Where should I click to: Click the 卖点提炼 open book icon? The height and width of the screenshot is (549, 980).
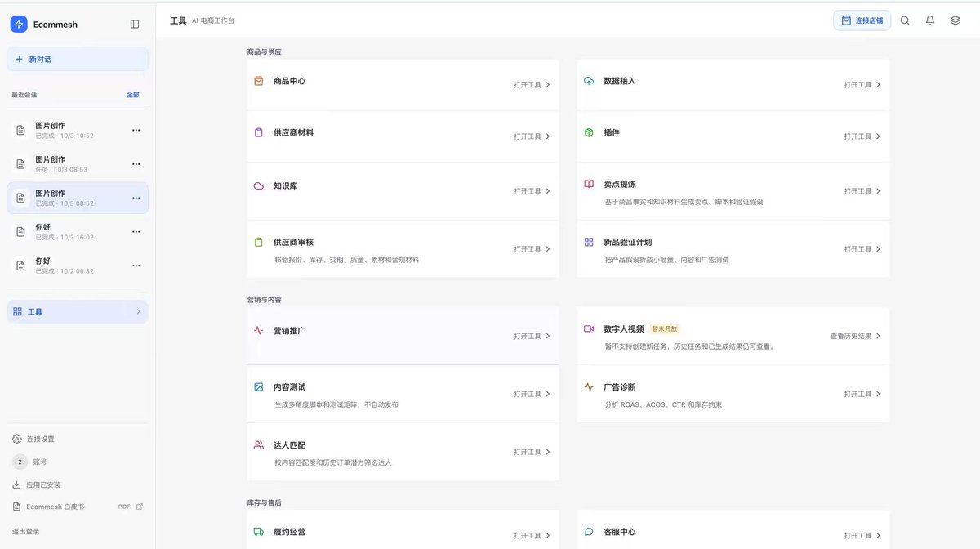(589, 185)
